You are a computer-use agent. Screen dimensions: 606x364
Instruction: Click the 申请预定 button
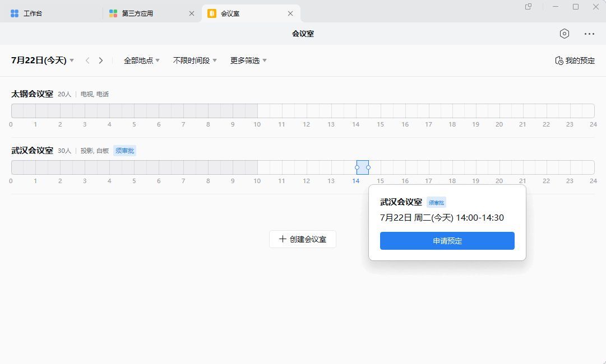(x=447, y=241)
